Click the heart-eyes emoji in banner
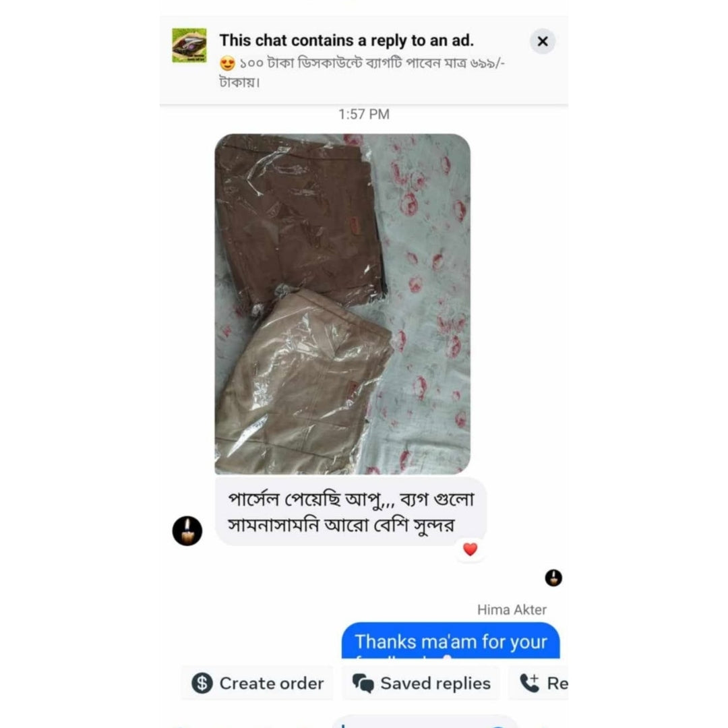Image resolution: width=728 pixels, height=728 pixels. click(x=228, y=63)
